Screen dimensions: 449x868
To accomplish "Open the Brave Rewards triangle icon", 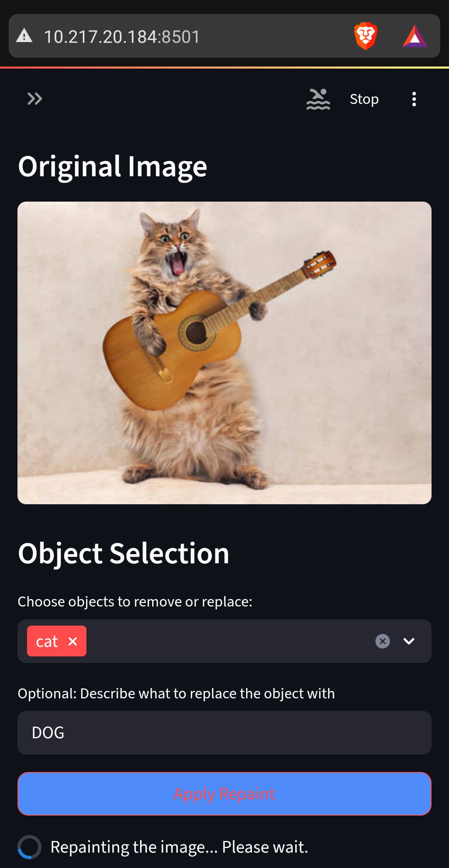I will point(414,36).
